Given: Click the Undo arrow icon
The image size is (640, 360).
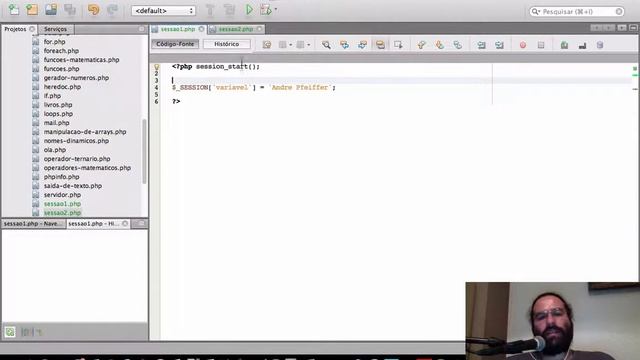Looking at the screenshot, I should click(x=93, y=9).
